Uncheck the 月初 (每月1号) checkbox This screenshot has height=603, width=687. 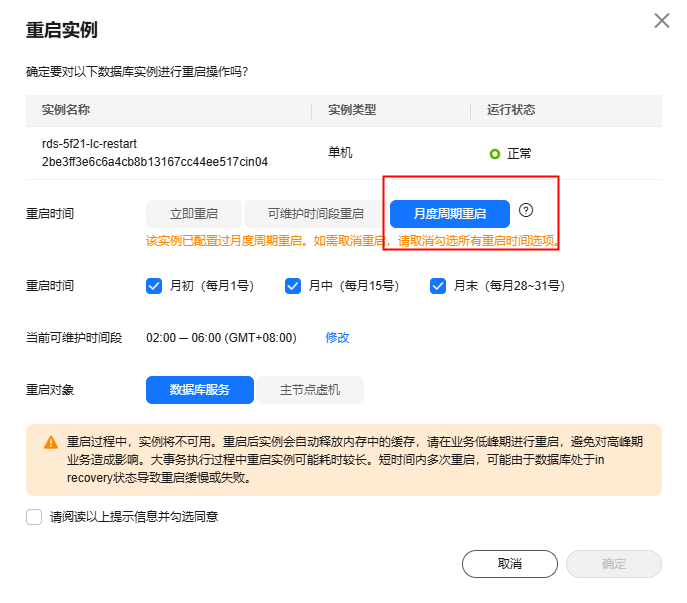tap(154, 286)
